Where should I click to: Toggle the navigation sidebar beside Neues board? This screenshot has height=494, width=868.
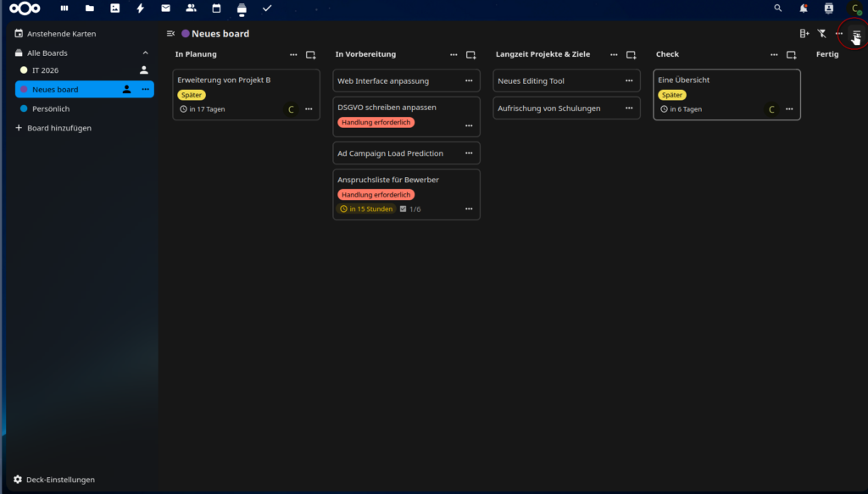click(x=170, y=34)
